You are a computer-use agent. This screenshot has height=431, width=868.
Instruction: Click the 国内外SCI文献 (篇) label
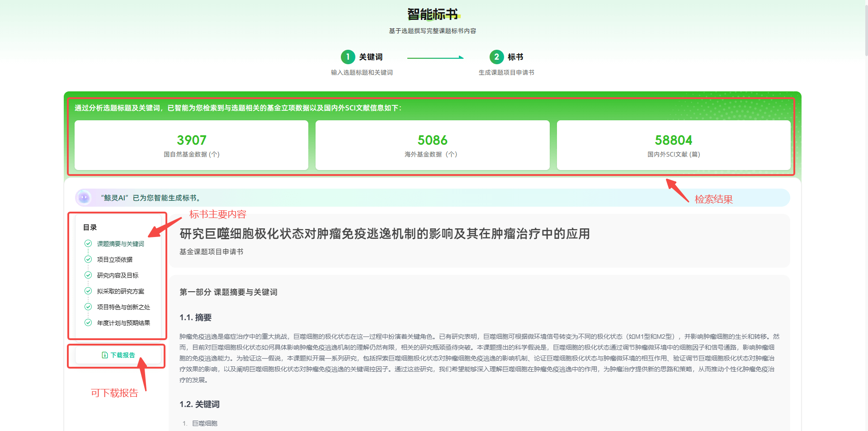coord(674,154)
